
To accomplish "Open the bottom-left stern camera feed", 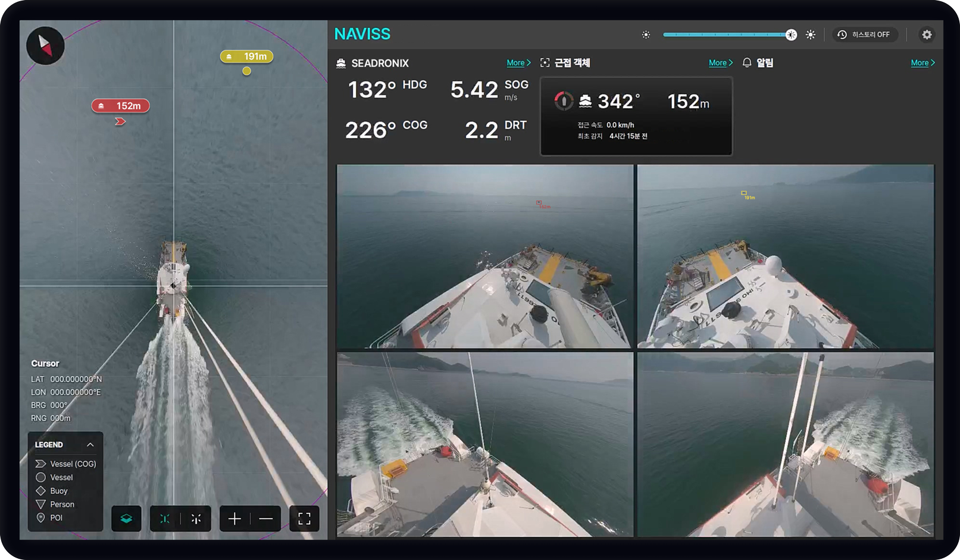I will click(x=485, y=444).
